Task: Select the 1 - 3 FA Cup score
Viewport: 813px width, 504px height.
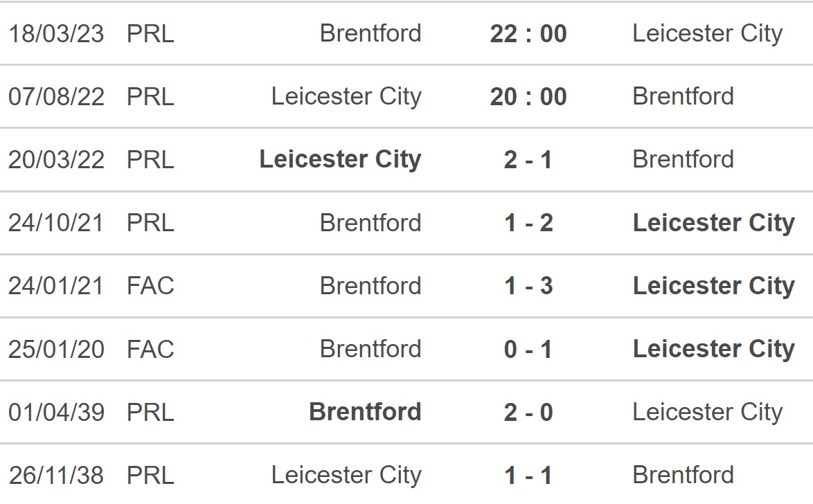Action: (528, 286)
